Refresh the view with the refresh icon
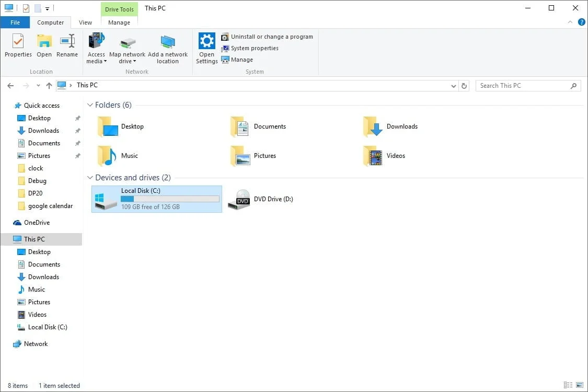Image resolution: width=588 pixels, height=392 pixels. click(464, 85)
